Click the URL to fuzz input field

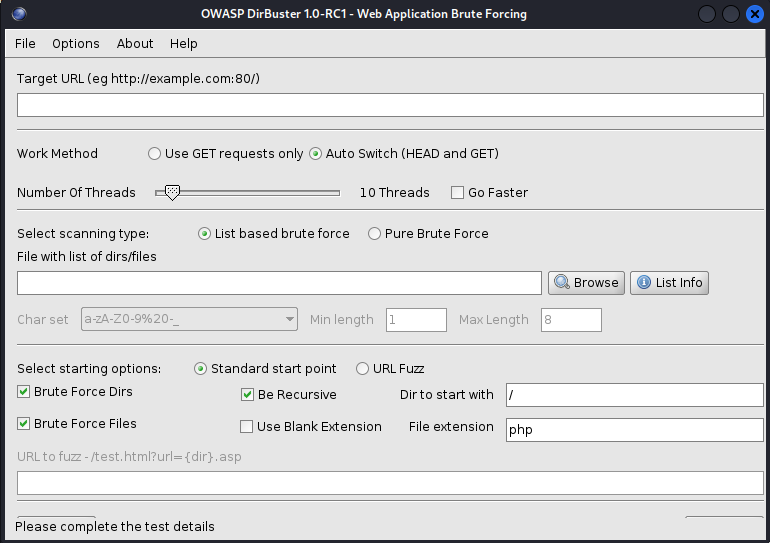390,483
